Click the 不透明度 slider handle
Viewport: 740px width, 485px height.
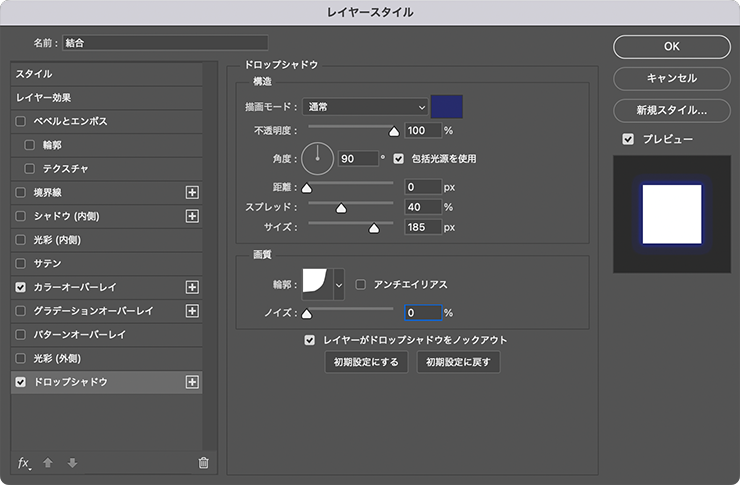click(393, 130)
